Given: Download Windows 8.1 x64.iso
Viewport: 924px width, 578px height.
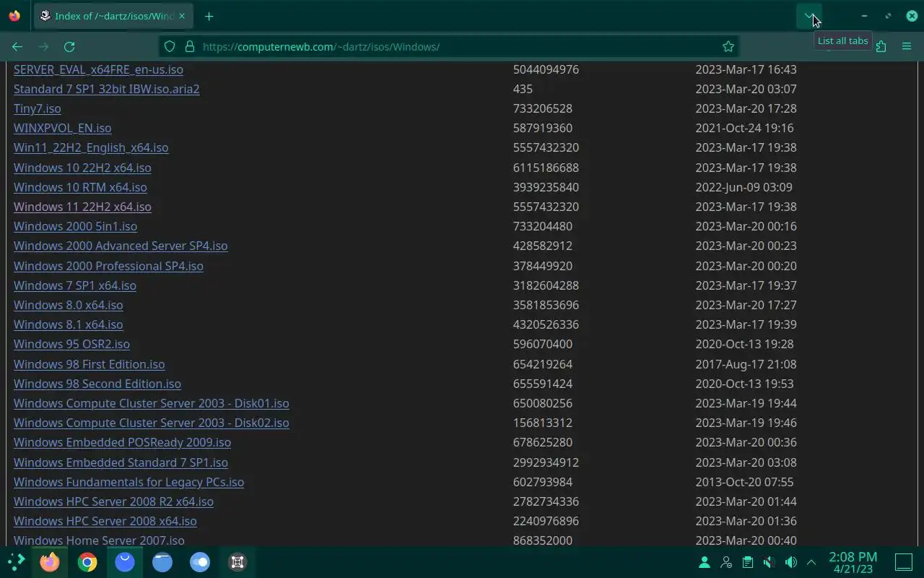Looking at the screenshot, I should (x=69, y=324).
